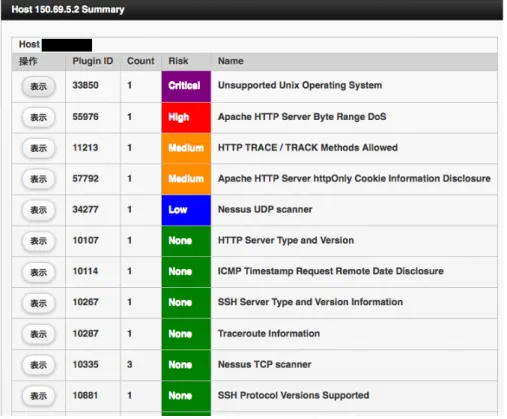This screenshot has width=507, height=419.
Task: Select 'SSH Protocol Versions Supported' name
Action: 293,395
